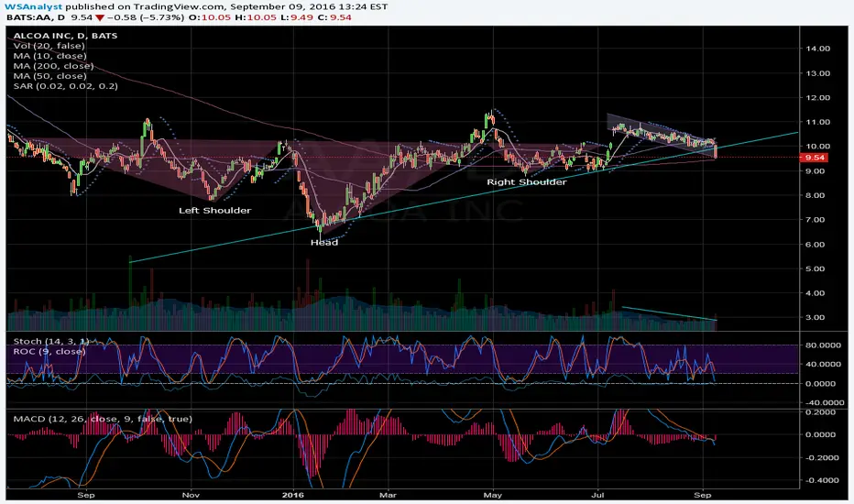
Task: Select the MA (200, close) indicator label
Action: point(53,66)
